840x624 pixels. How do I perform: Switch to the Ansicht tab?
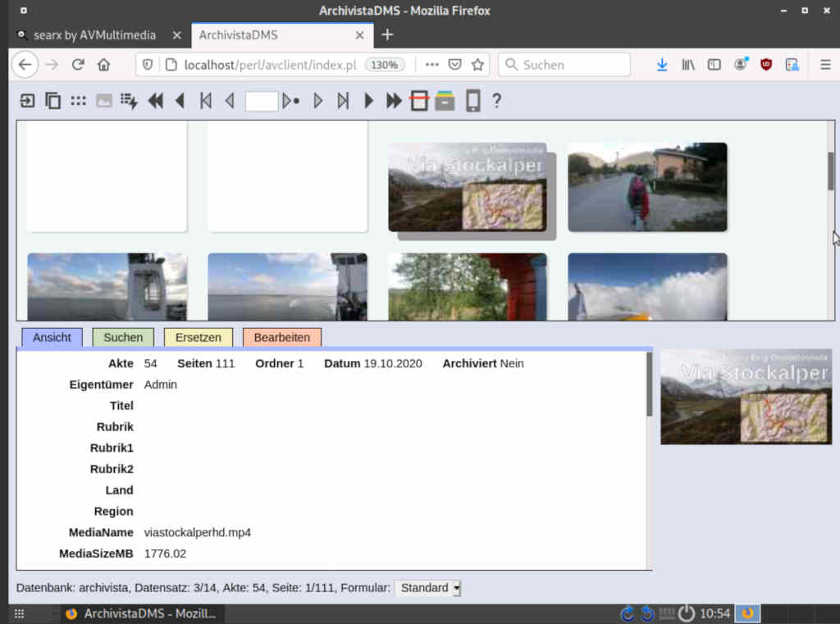click(52, 338)
